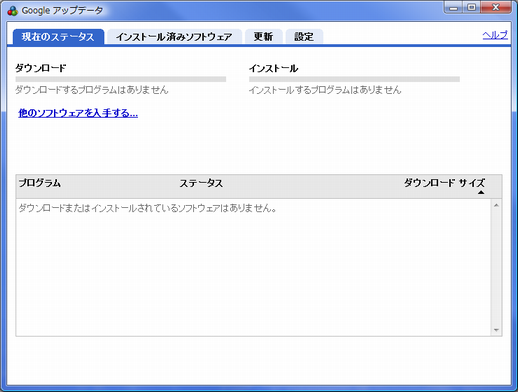This screenshot has width=518, height=392.
Task: Click the 他のソフトウェアを入手する... link
Action: click(x=78, y=113)
